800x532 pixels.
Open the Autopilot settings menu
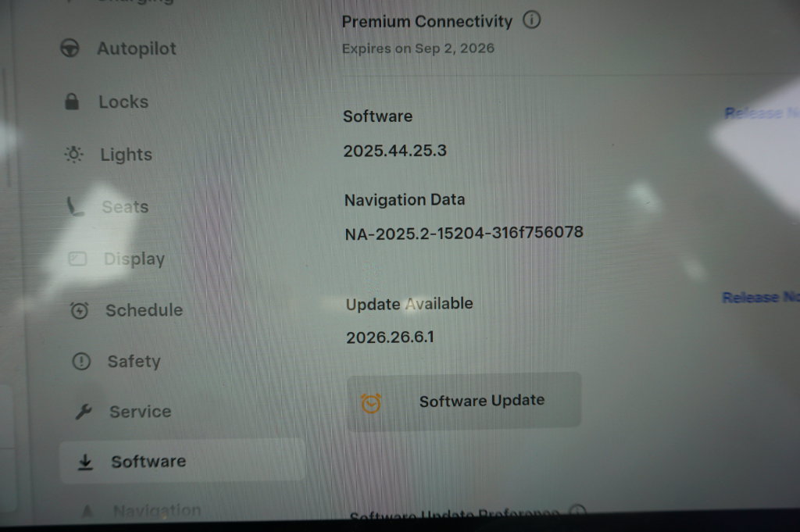click(136, 48)
